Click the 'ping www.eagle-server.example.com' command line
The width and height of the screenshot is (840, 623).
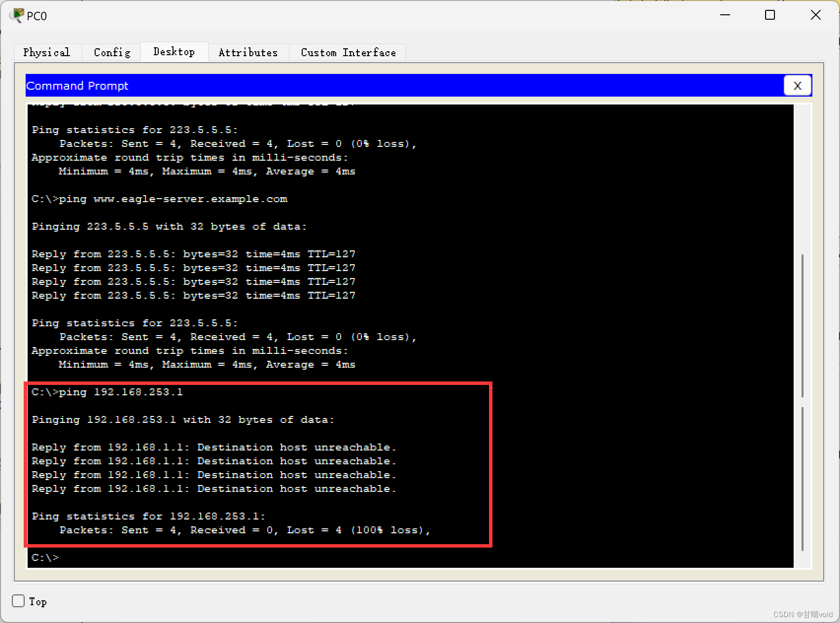pos(160,199)
